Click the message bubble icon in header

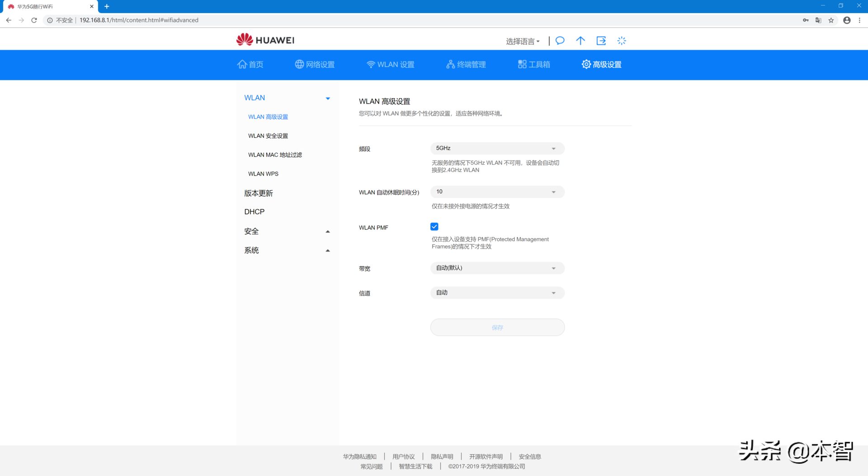[560, 41]
